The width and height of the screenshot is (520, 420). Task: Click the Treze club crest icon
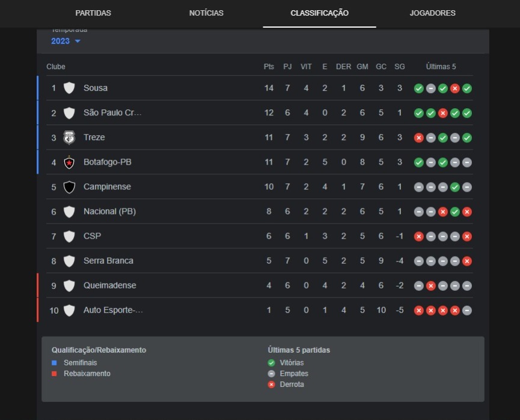[69, 138]
